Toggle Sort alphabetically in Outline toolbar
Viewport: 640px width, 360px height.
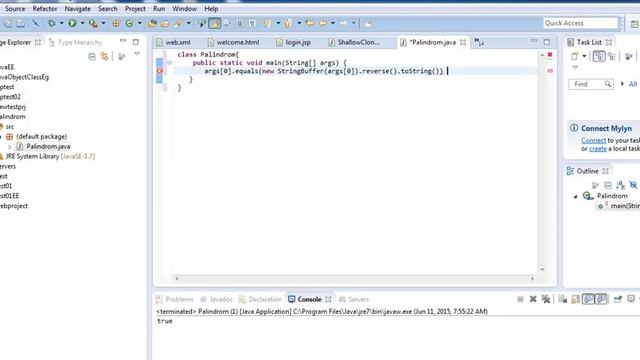pyautogui.click(x=620, y=185)
